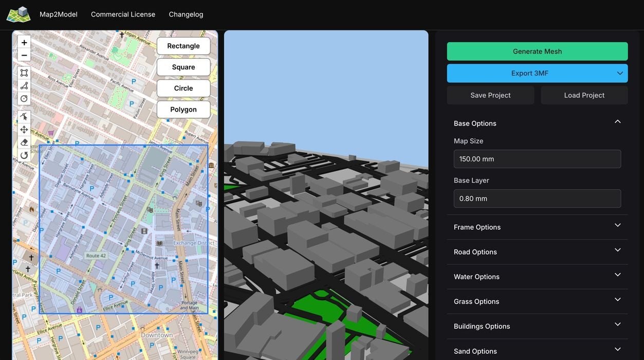Image resolution: width=644 pixels, height=360 pixels.
Task: Collapse the Base Options section
Action: [x=617, y=122]
